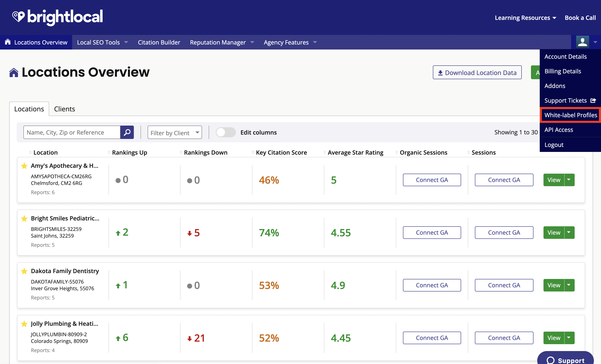Image resolution: width=601 pixels, height=364 pixels.
Task: Sort by Average Star Rating sort icon
Action: pyautogui.click(x=325, y=152)
